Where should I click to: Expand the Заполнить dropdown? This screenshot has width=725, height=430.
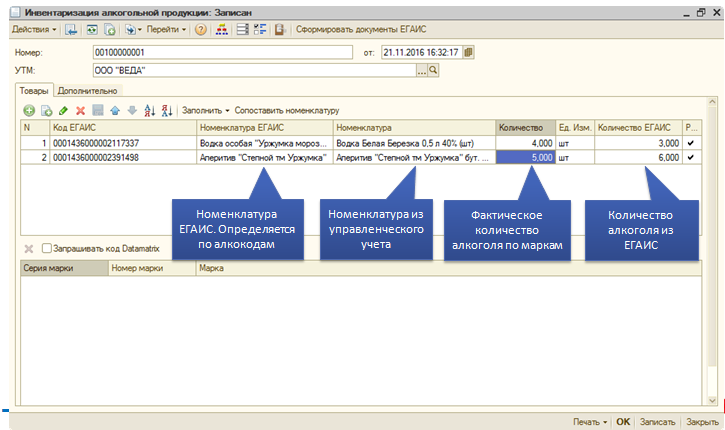tap(205, 111)
